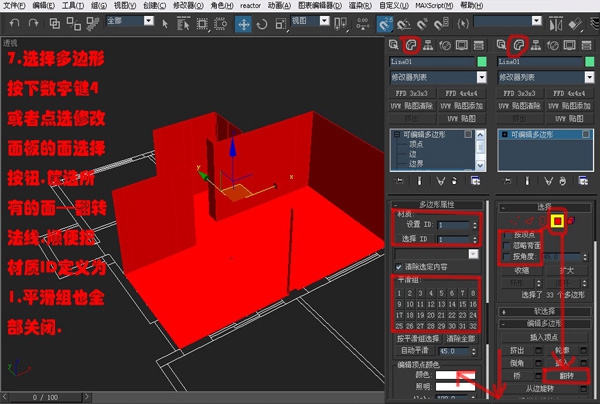Click the Align tool icon
The height and width of the screenshot is (404, 600).
(575, 24)
